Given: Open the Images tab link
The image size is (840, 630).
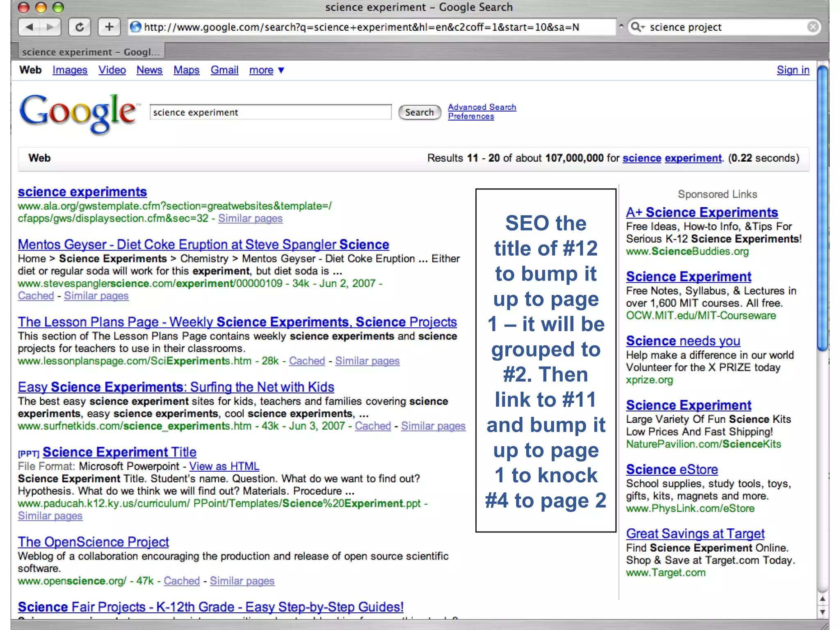Looking at the screenshot, I should tap(70, 70).
